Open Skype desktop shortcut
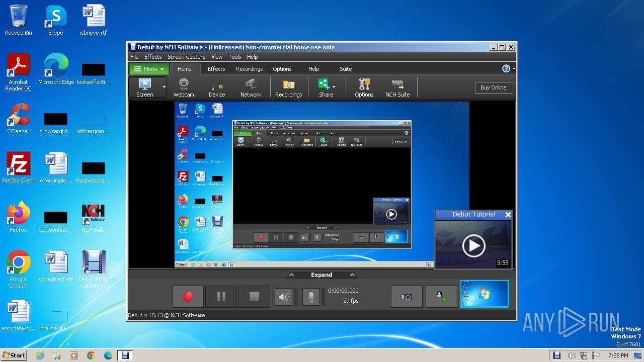This screenshot has width=644, height=362. click(x=55, y=20)
